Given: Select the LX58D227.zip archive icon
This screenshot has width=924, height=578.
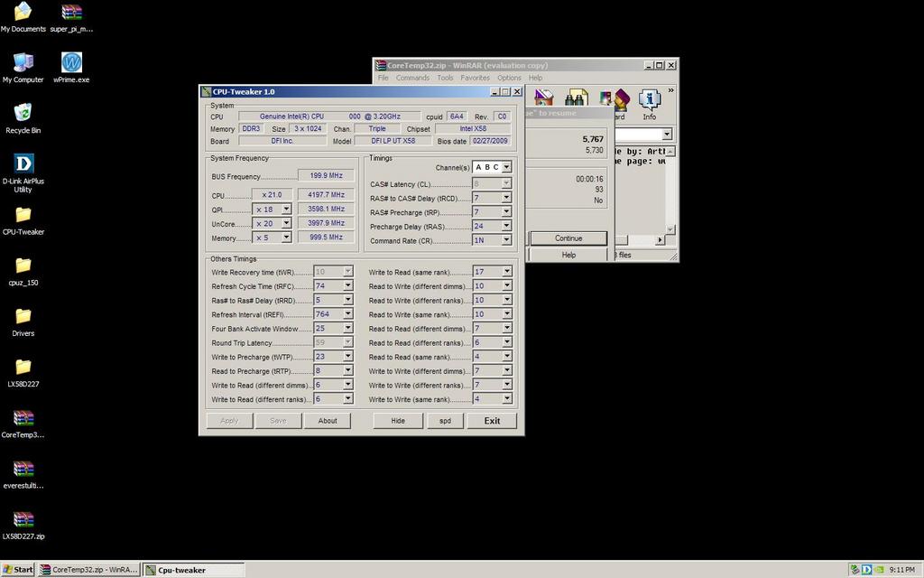Looking at the screenshot, I should pyautogui.click(x=23, y=526).
